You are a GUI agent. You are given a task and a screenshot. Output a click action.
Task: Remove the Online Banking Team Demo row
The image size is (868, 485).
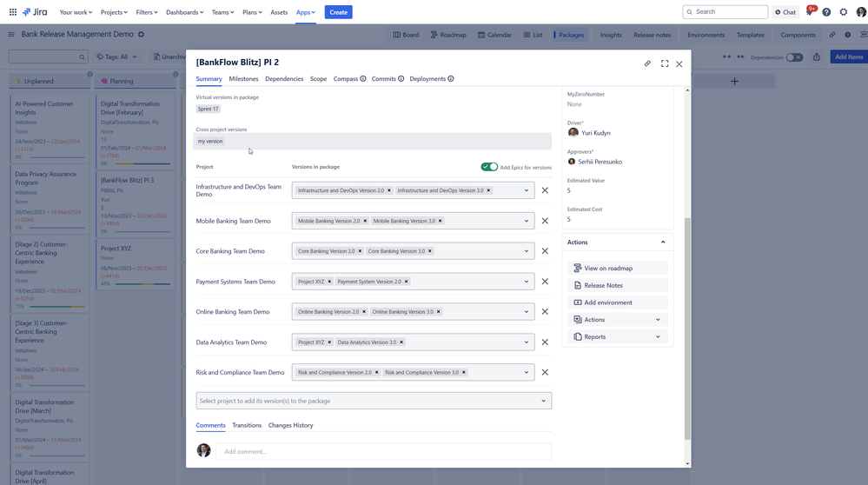click(545, 312)
